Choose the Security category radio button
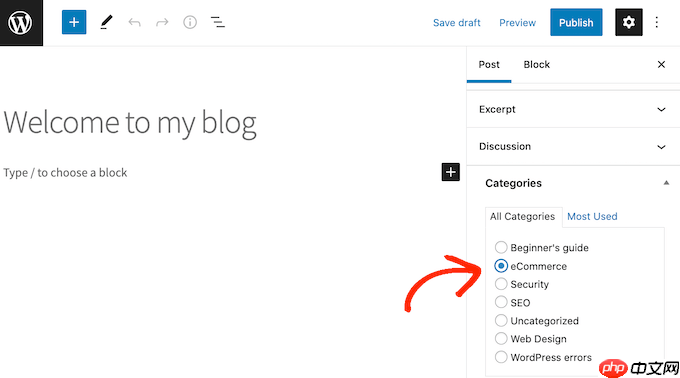This screenshot has width=680, height=378. coord(501,284)
